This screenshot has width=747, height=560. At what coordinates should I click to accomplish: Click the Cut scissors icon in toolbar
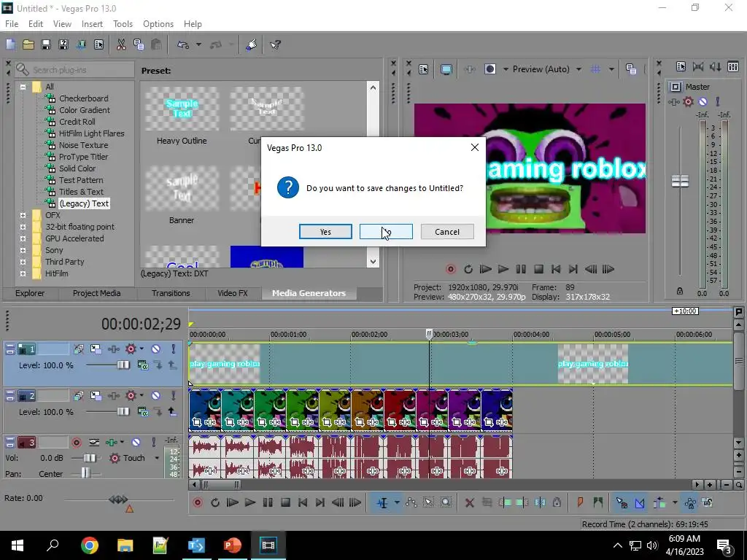tap(121, 44)
